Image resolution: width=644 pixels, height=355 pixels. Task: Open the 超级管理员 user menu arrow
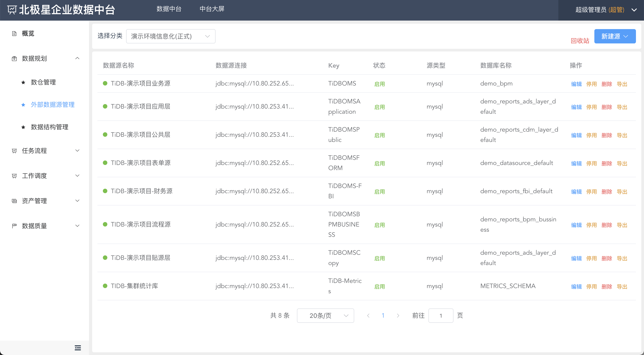[634, 10]
